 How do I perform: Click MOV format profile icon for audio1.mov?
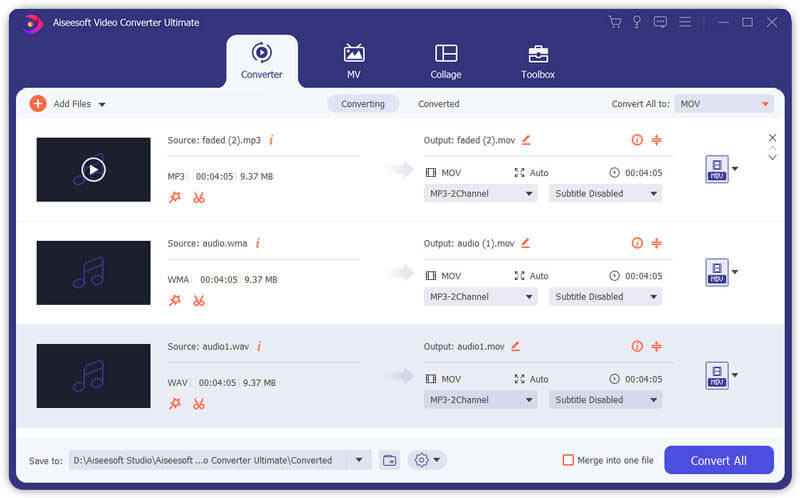716,375
